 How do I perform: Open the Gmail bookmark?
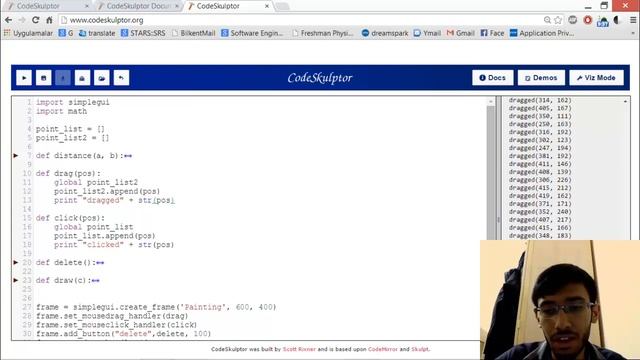pos(460,33)
